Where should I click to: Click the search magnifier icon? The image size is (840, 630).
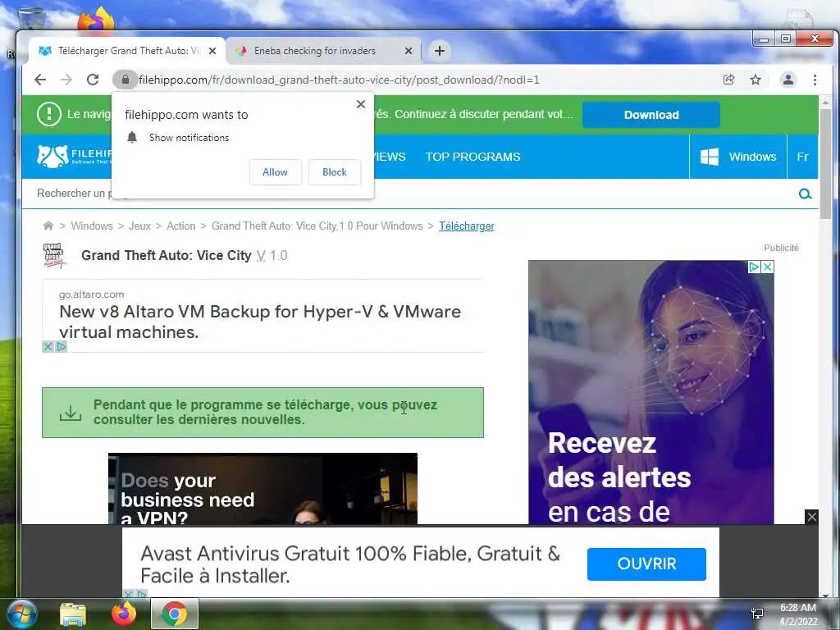click(805, 194)
